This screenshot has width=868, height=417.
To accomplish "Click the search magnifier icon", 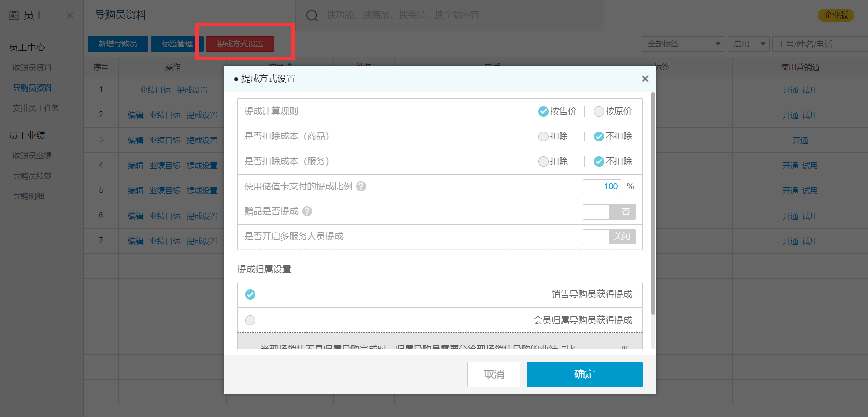I will [x=312, y=15].
